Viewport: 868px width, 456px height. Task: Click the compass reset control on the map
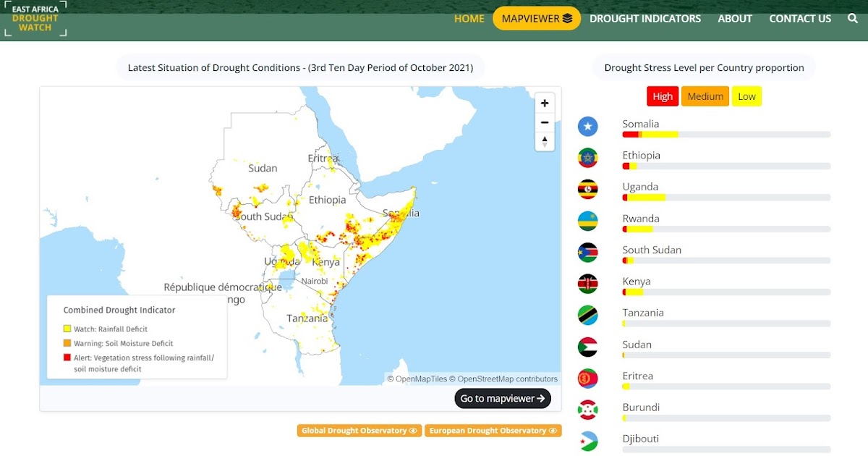click(x=545, y=141)
